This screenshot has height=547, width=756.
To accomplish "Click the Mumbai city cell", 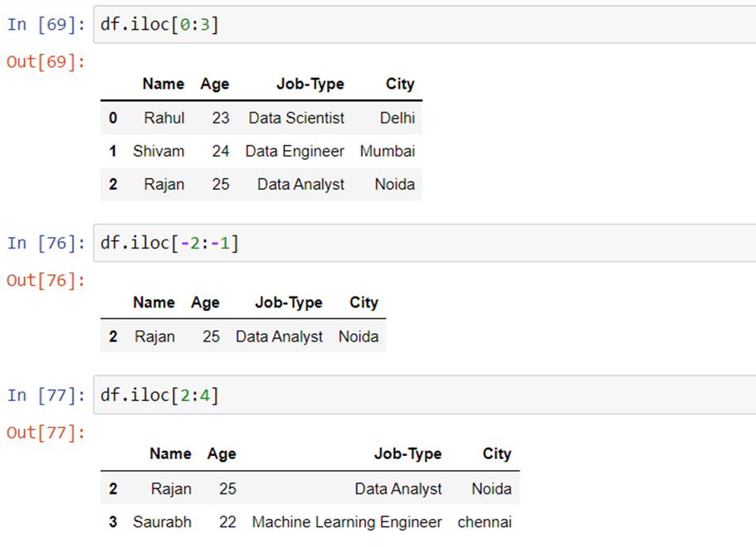I will pyautogui.click(x=388, y=151).
